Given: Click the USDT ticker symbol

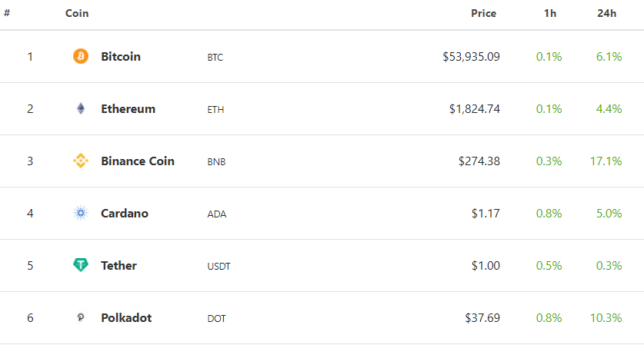Looking at the screenshot, I should (x=219, y=266).
